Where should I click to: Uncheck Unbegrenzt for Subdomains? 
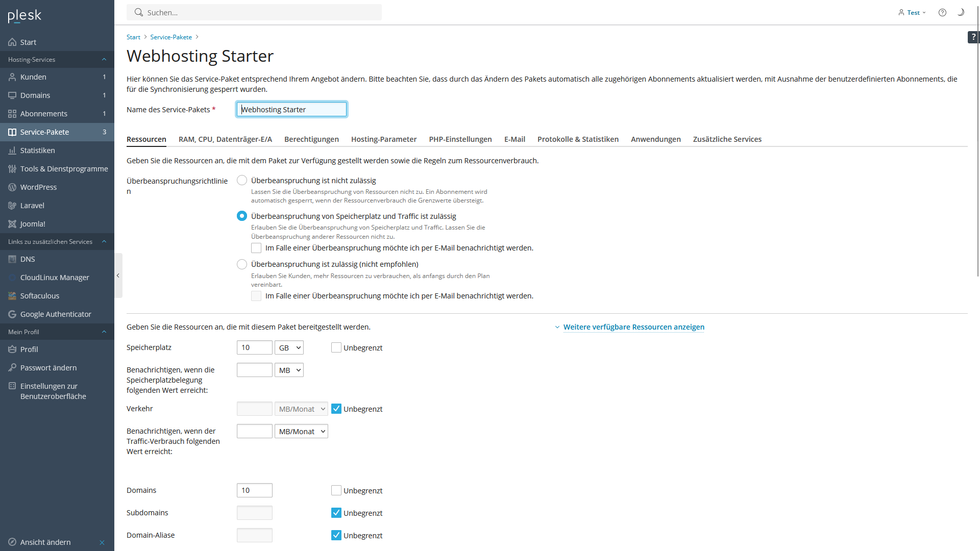(x=336, y=512)
